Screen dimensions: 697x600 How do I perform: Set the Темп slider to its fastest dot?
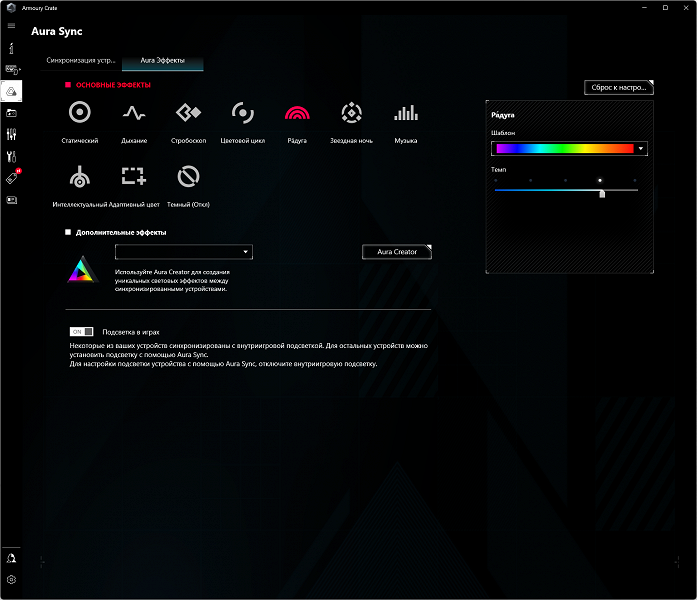tap(635, 180)
